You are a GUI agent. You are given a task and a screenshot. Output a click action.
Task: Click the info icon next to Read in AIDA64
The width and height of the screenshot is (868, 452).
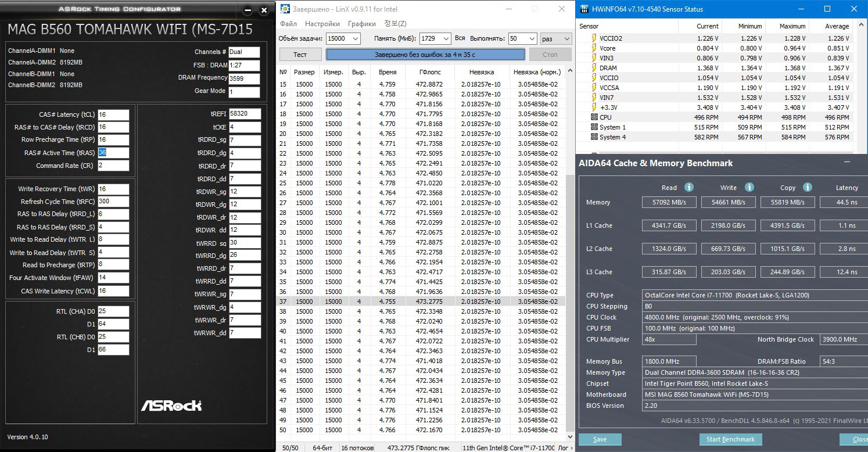[689, 187]
